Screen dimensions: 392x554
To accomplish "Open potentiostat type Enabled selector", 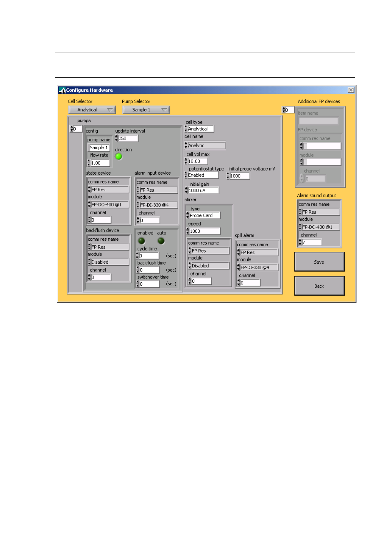I will pyautogui.click(x=203, y=175).
